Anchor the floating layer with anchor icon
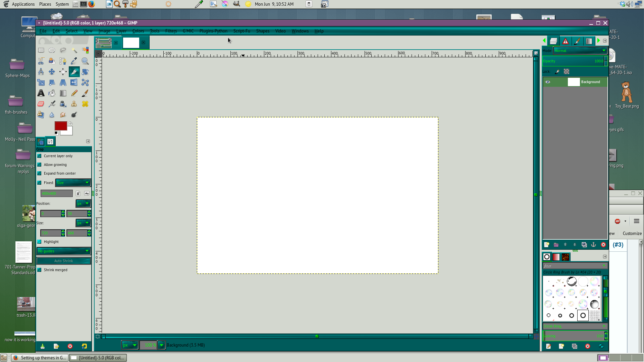This screenshot has height=362, width=644. (x=594, y=245)
